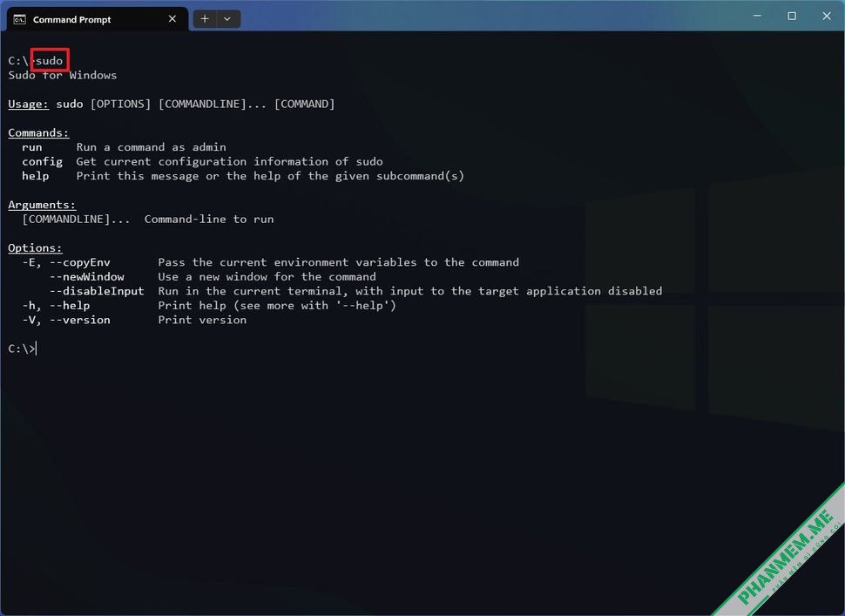845x616 pixels.
Task: Click '[COMMAND]' at end of usage line
Action: tap(305, 104)
